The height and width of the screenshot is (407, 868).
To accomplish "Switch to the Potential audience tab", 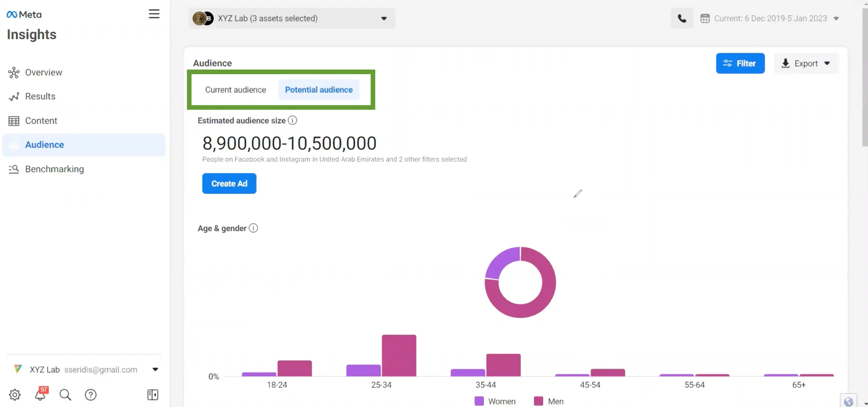I will pyautogui.click(x=319, y=90).
